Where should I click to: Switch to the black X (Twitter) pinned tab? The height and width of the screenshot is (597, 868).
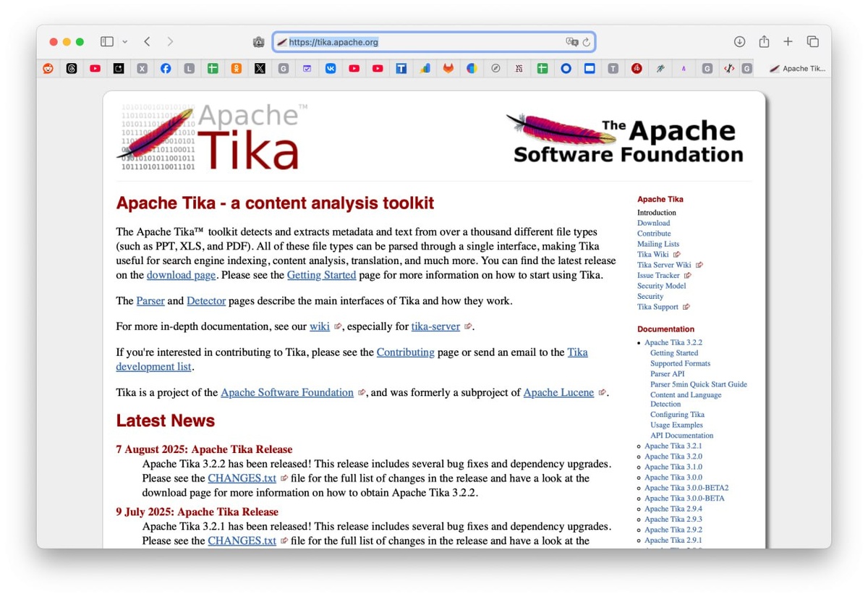point(260,69)
